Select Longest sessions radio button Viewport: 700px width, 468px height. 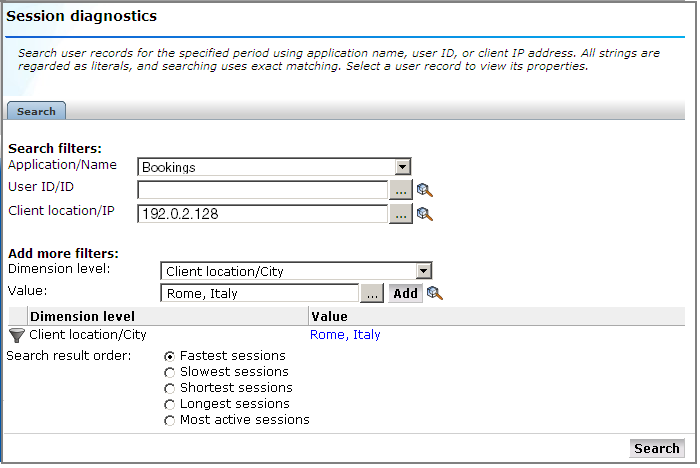[169, 405]
